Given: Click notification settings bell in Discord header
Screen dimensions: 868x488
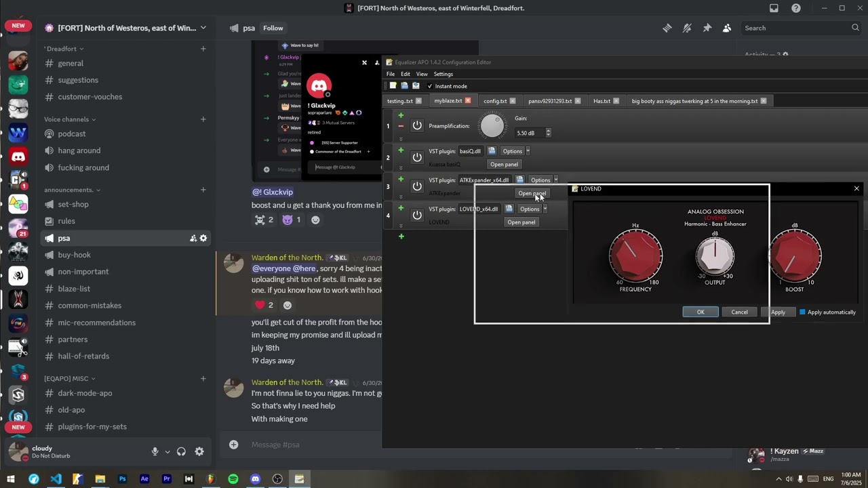Looking at the screenshot, I should (687, 28).
